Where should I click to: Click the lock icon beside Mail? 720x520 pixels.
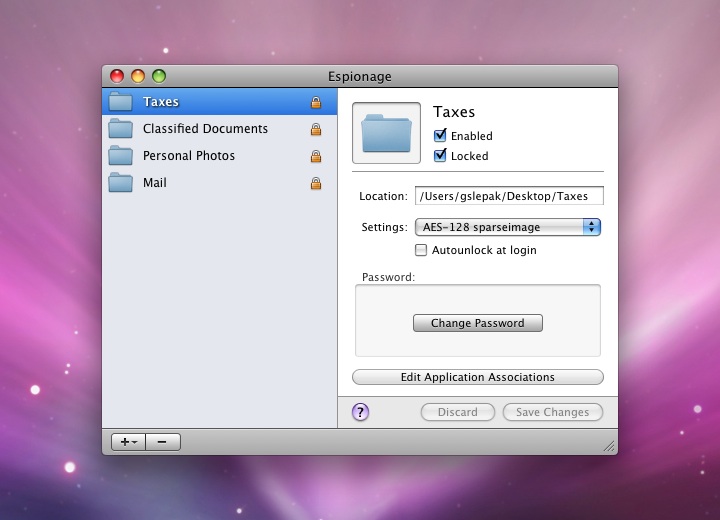tap(316, 183)
